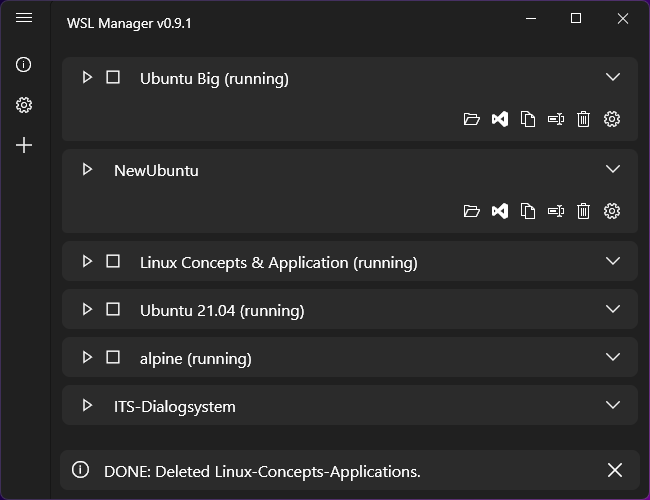
Task: Click the play triangle for NewUbuntu
Action: tap(87, 169)
